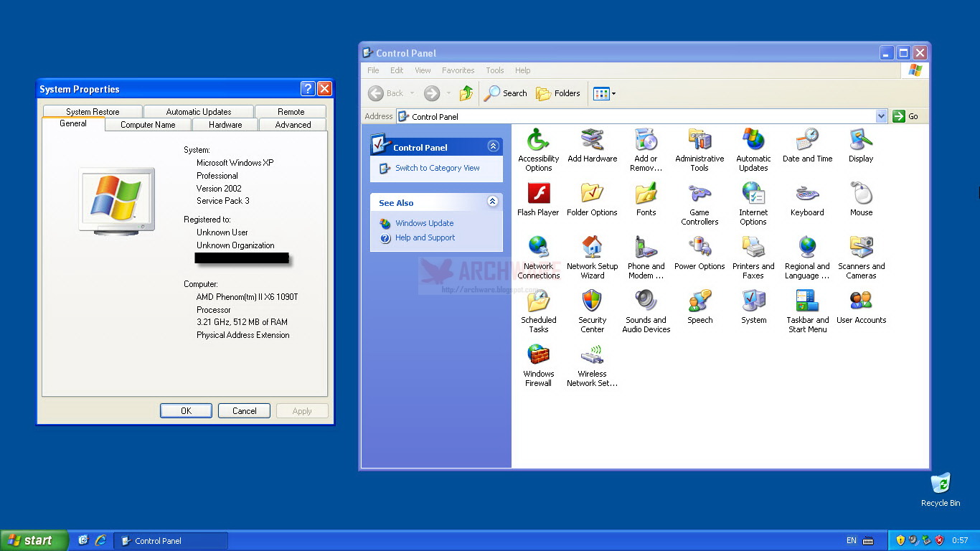The image size is (980, 551).
Task: Expand the Views toolbar dropdown
Action: click(613, 93)
